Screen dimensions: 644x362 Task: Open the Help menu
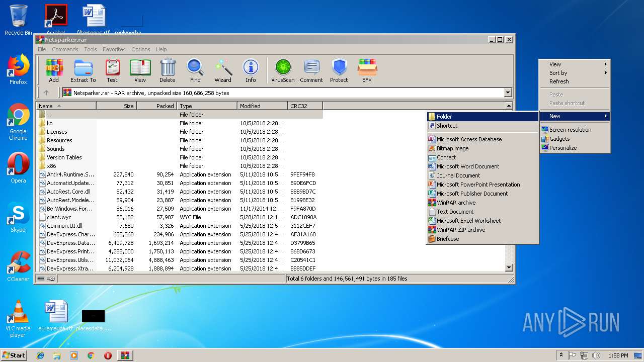[161, 49]
